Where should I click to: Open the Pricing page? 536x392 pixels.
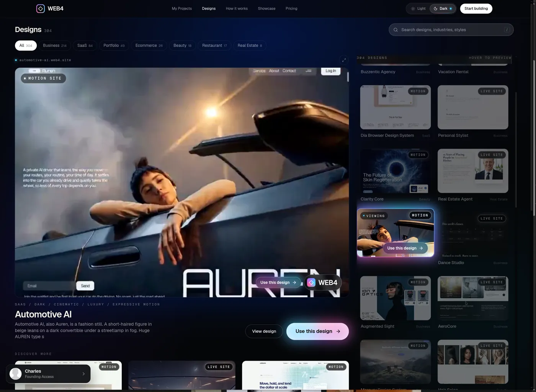(291, 8)
